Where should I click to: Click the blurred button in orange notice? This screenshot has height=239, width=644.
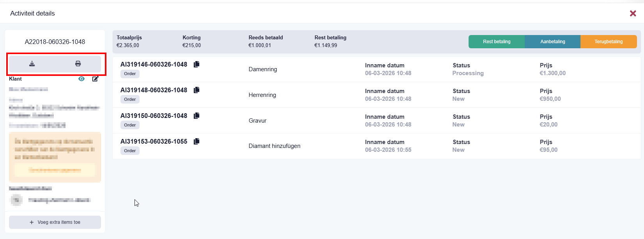(x=55, y=170)
